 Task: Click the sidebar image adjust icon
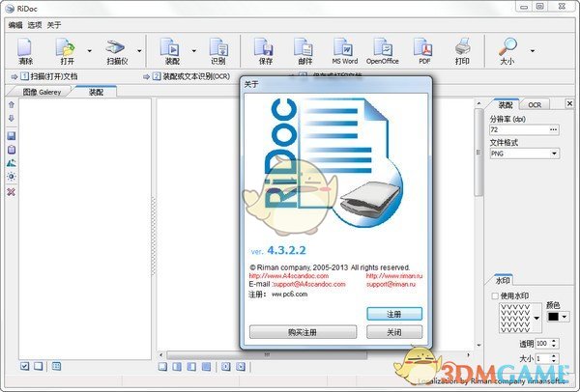(11, 163)
